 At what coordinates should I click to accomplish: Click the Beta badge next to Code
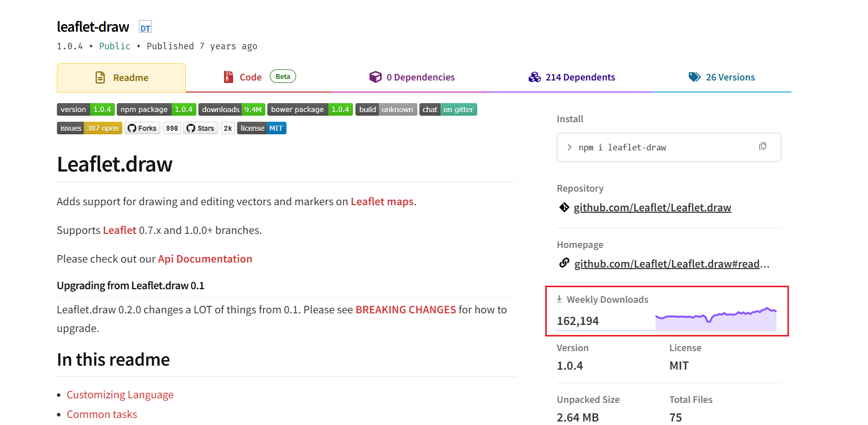(283, 76)
